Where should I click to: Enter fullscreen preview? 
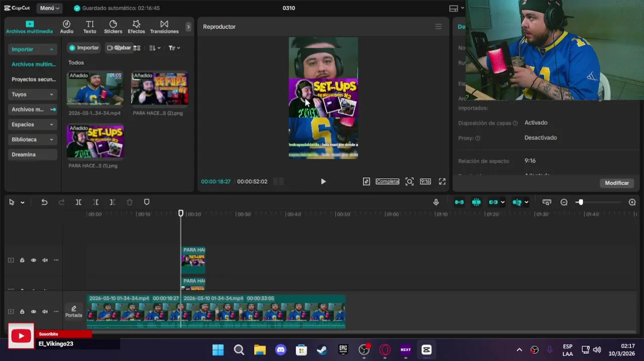pos(442,182)
